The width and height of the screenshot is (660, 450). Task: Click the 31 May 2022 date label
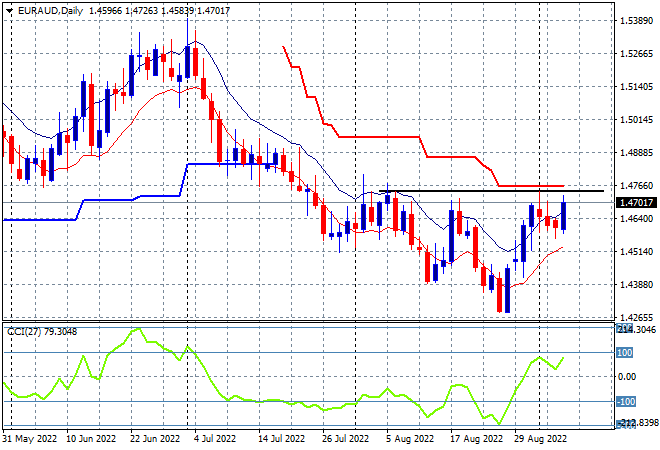coord(29,438)
